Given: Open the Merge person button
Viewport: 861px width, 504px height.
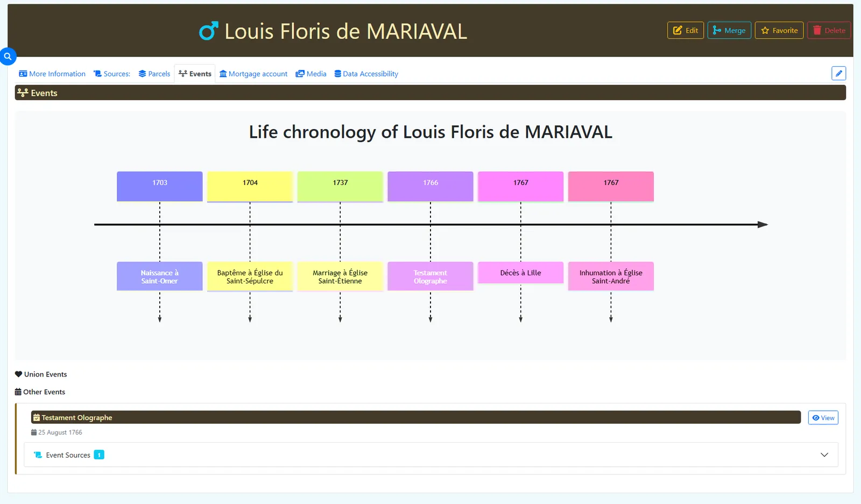Looking at the screenshot, I should tap(729, 31).
